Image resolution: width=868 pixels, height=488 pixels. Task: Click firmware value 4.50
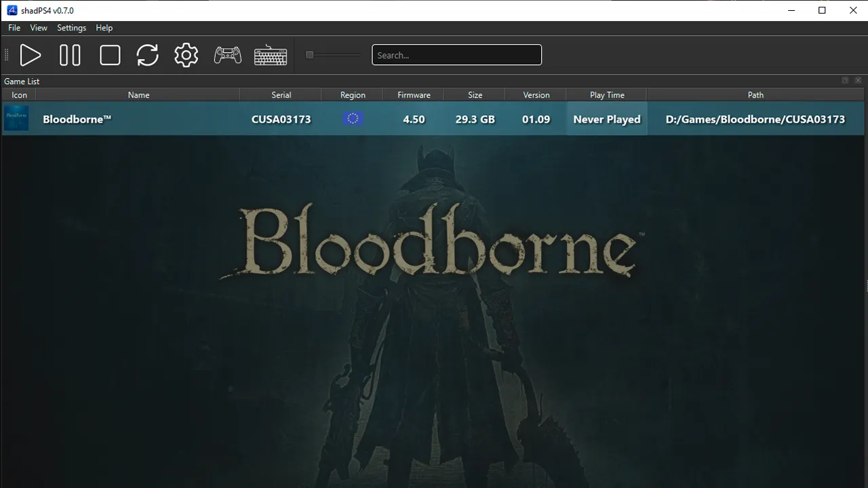(414, 119)
